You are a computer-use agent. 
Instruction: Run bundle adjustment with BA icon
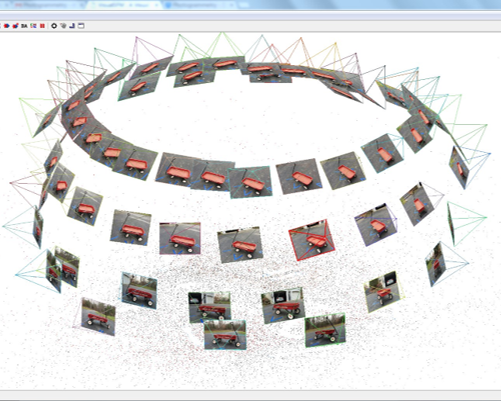point(24,26)
